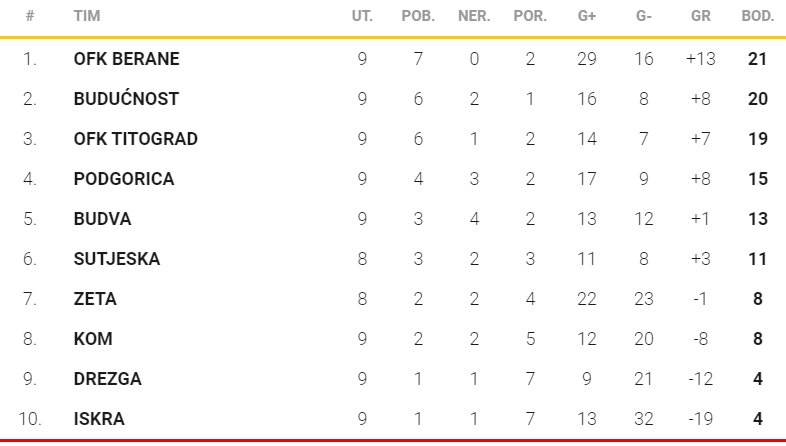Screen dimensions: 786x446
Task: Click on ZETA in the table
Action: point(95,299)
